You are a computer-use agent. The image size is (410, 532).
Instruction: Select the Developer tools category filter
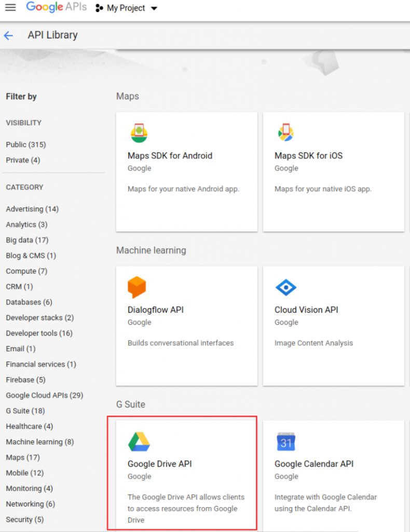[39, 333]
